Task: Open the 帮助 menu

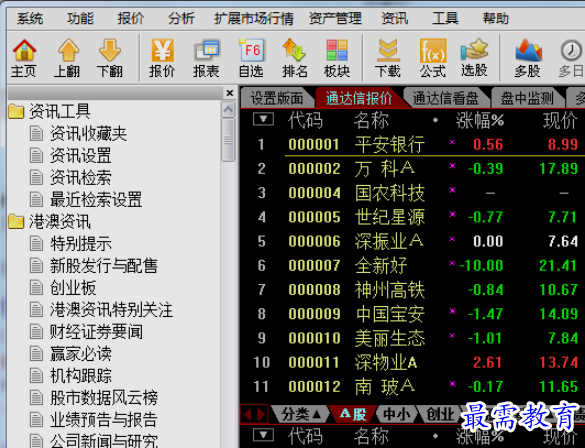Action: [495, 18]
